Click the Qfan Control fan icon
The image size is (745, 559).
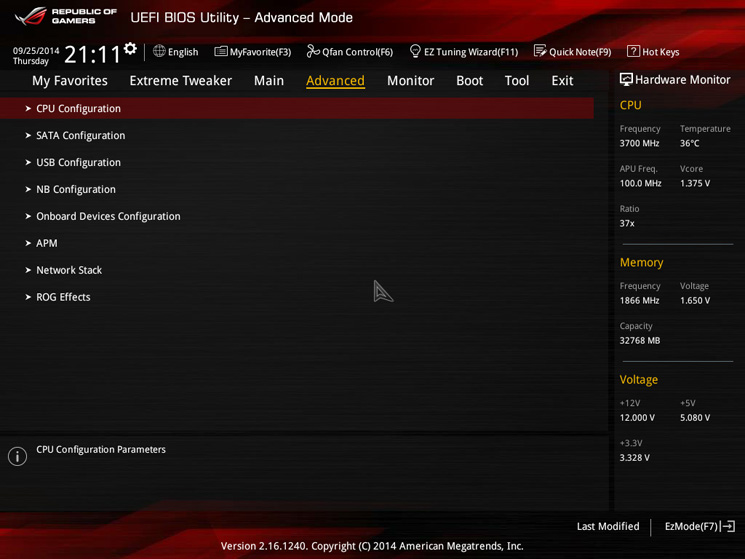[313, 51]
